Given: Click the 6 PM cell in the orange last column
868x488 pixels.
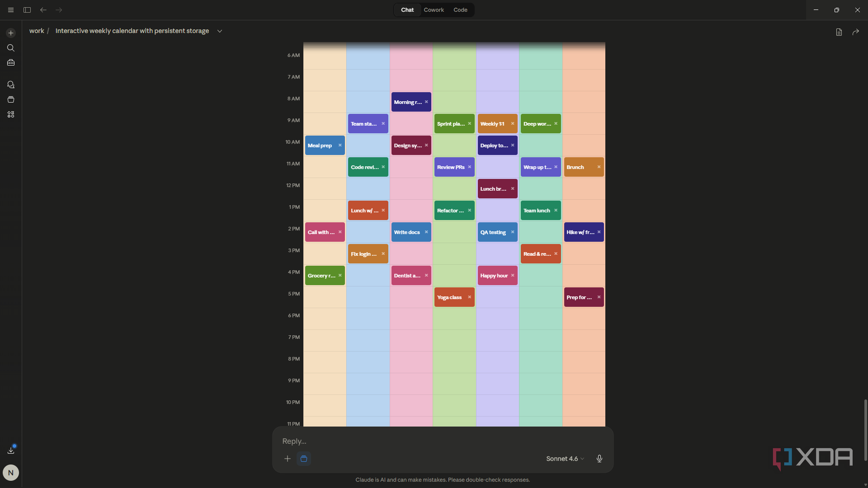Looking at the screenshot, I should coord(584,319).
